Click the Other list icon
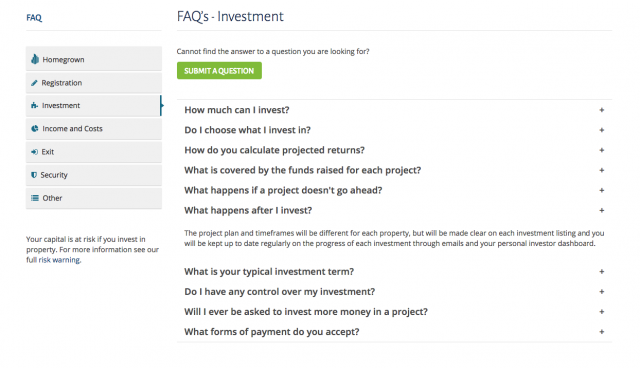 pos(35,198)
